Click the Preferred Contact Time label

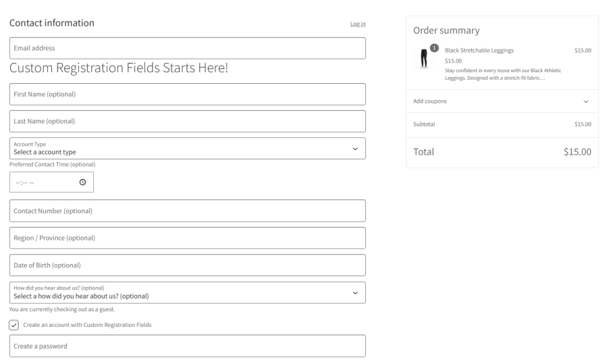(x=53, y=164)
